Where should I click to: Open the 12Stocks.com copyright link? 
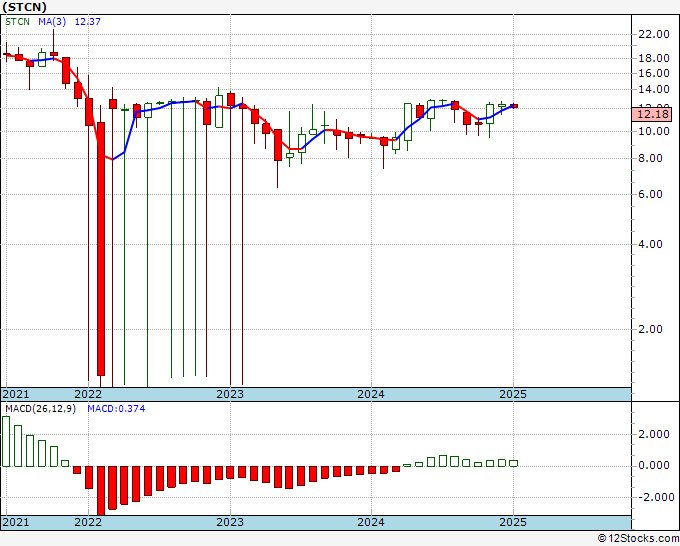638,539
